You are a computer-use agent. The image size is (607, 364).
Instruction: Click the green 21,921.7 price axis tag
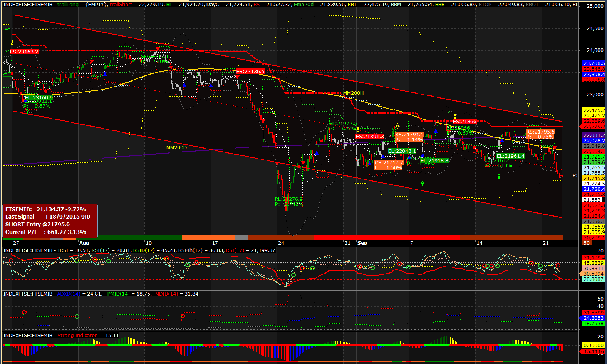coord(594,157)
